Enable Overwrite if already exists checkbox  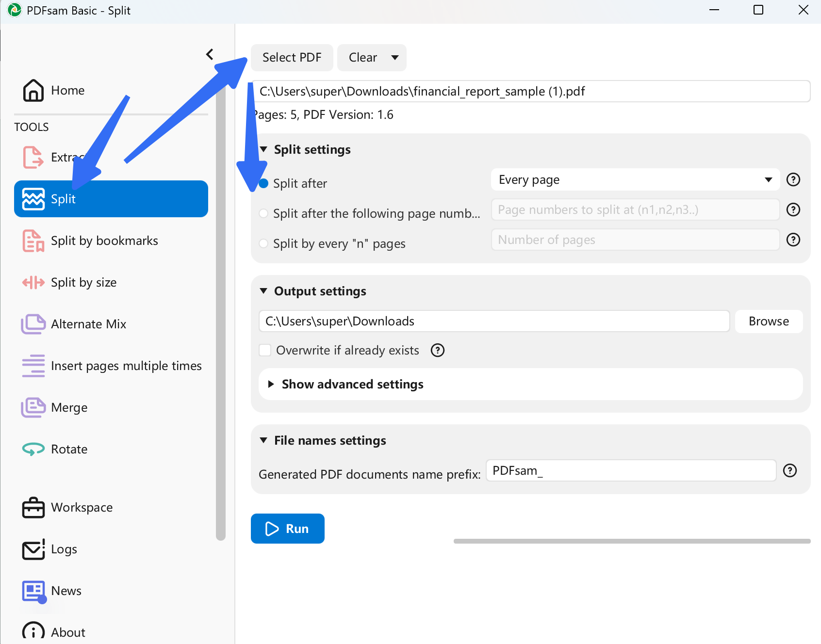265,350
